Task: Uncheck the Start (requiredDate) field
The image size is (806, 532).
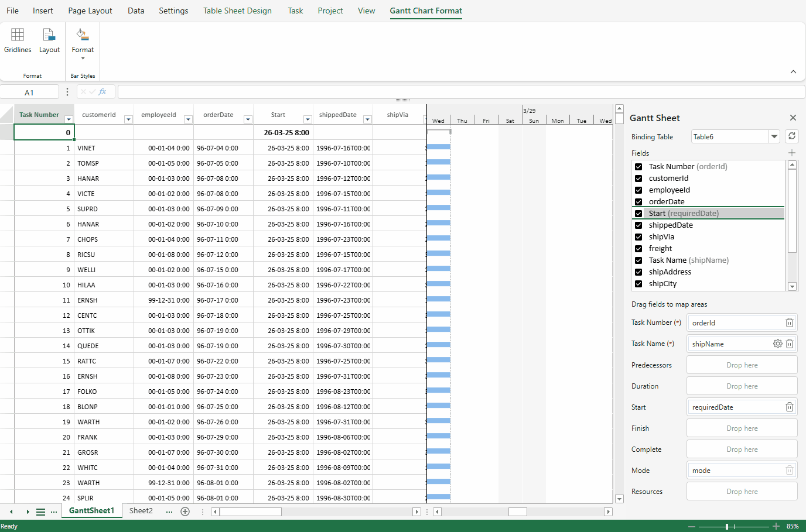Action: point(638,214)
